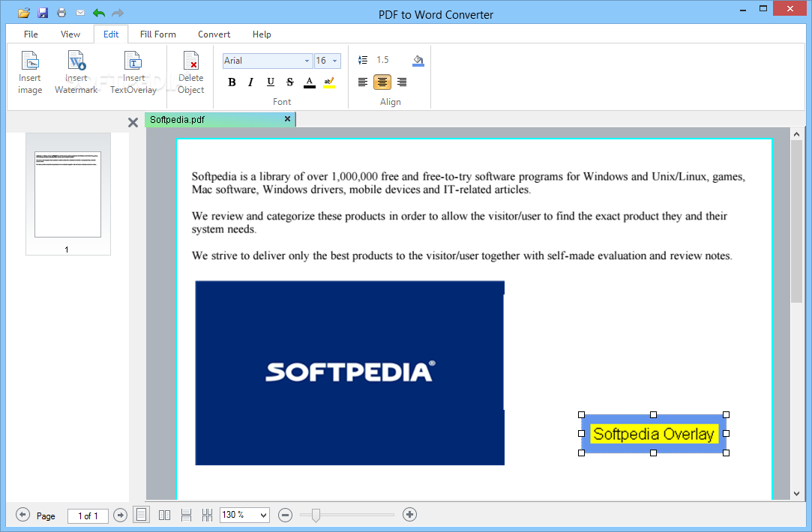The width and height of the screenshot is (812, 532).
Task: Toggle italic formatting
Action: 250,82
